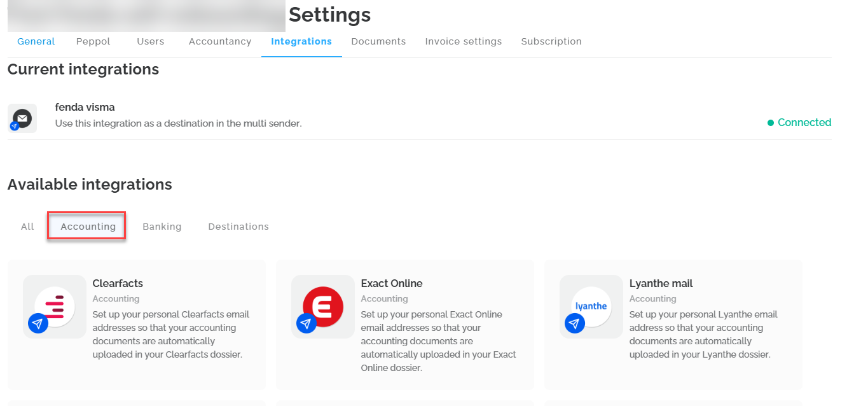868x406 pixels.
Task: Click the Current integrations heading
Action: [83, 69]
